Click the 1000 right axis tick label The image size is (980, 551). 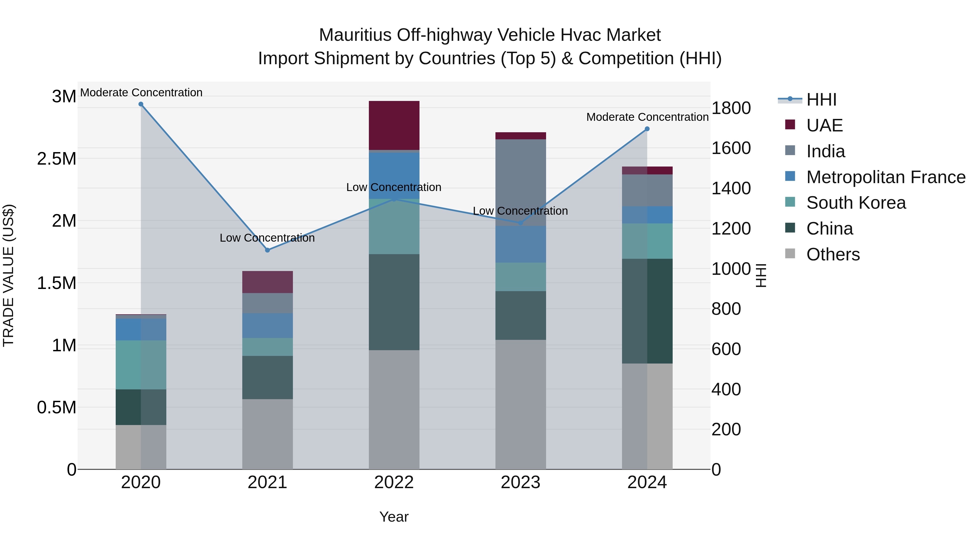[731, 269]
